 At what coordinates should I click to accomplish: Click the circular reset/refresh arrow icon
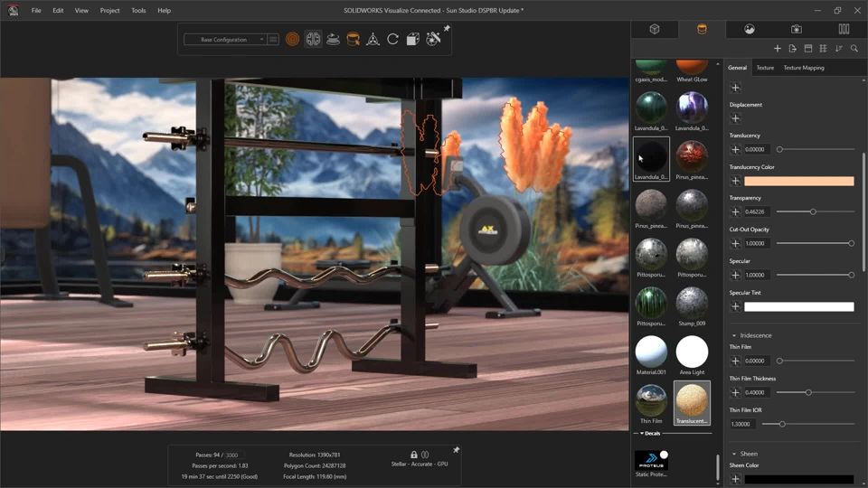(x=392, y=39)
